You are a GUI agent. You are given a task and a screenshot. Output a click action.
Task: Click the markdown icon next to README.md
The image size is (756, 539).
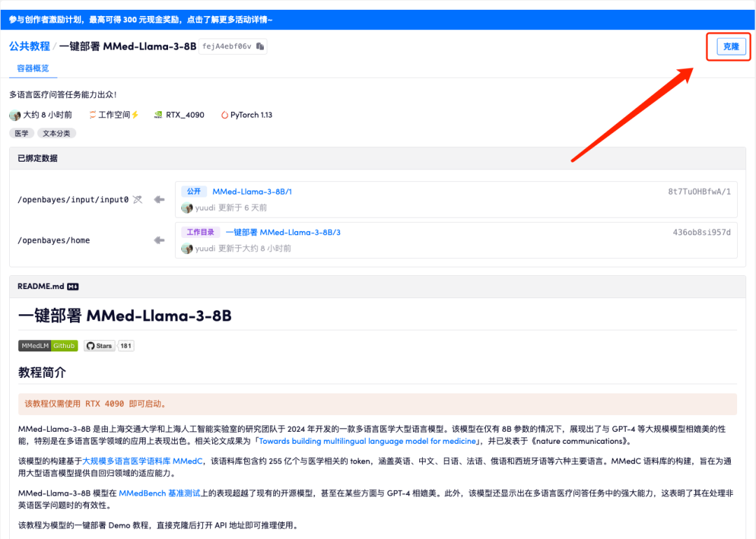click(73, 286)
